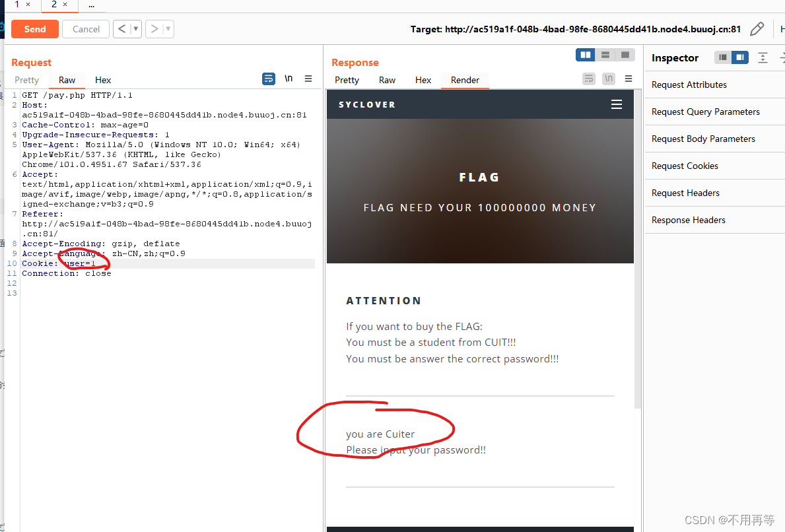This screenshot has height=532, width=785.
Task: Open the Request editor hamburger settings menu
Action: pos(308,79)
